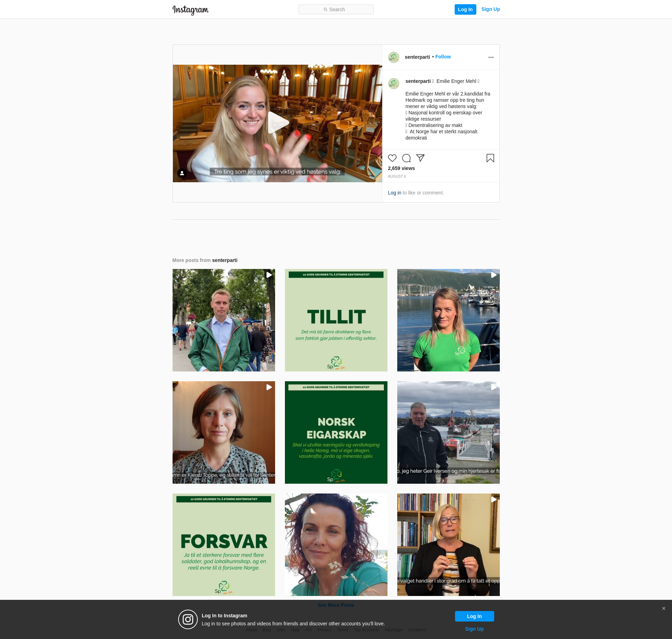Click the Terms footer link
672x639 pixels.
pyautogui.click(x=343, y=630)
